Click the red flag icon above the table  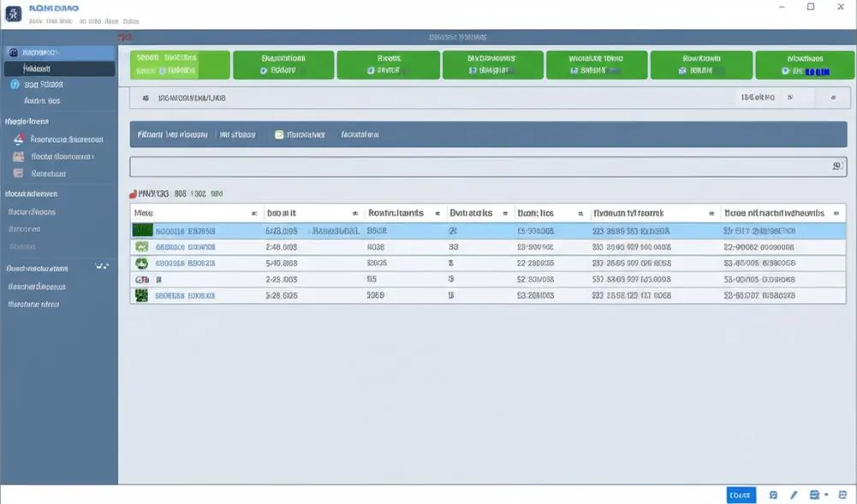tap(133, 194)
